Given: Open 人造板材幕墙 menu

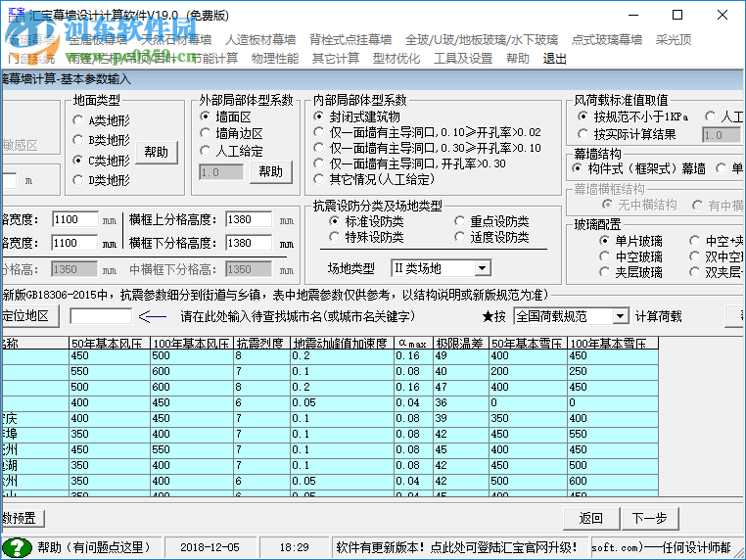Looking at the screenshot, I should tap(260, 39).
